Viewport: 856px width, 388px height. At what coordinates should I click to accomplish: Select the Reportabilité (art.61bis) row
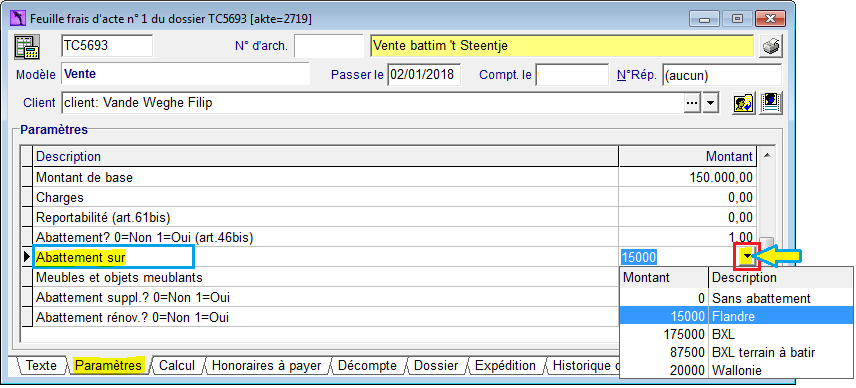(326, 217)
